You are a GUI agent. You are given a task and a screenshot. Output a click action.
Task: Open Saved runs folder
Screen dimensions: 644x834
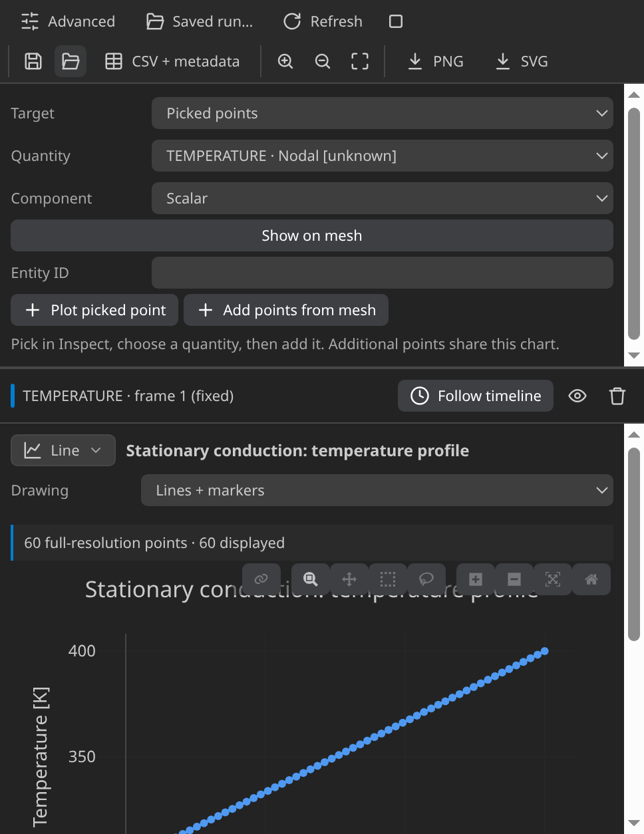click(x=199, y=21)
